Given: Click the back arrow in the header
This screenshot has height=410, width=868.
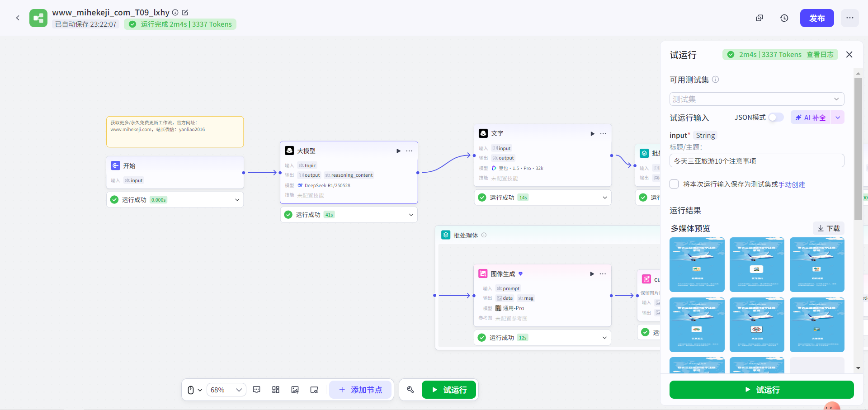Looking at the screenshot, I should pyautogui.click(x=18, y=18).
